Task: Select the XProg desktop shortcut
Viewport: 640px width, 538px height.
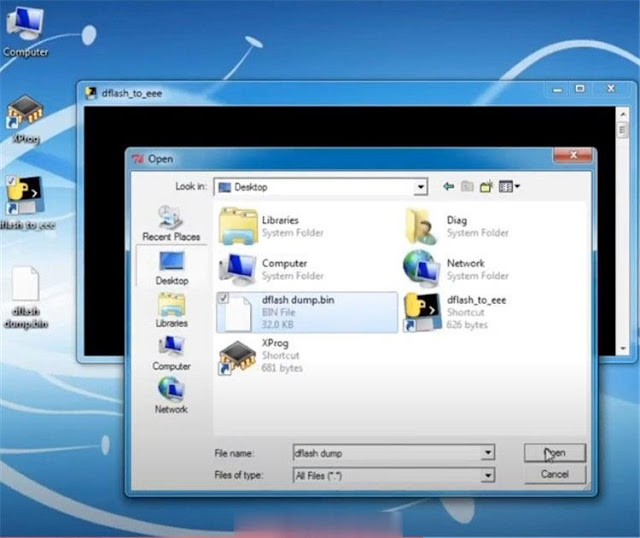Action: click(25, 119)
